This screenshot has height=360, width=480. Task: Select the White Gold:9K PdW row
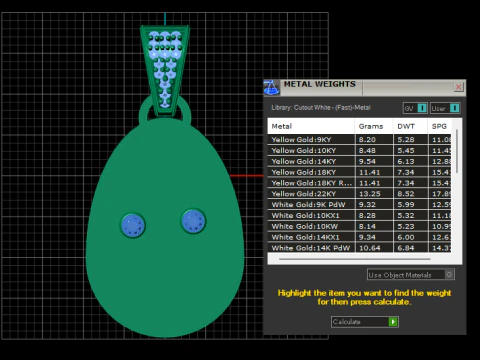point(359,205)
